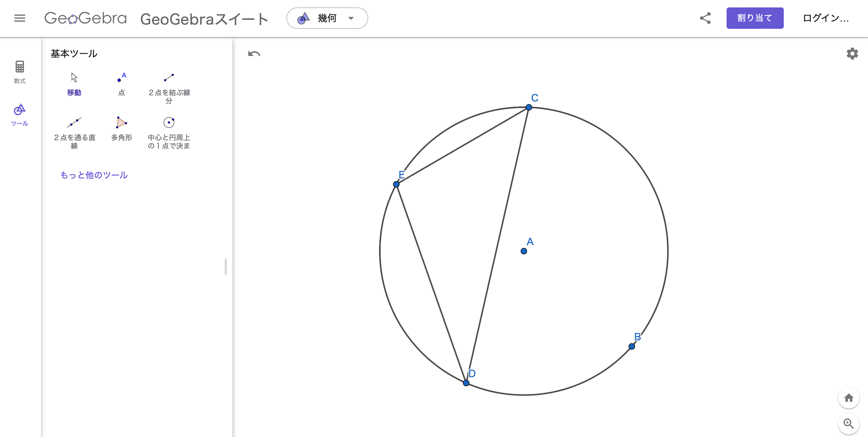Viewport: 868px width, 437px height.
Task: Open the graphics settings gear
Action: click(x=852, y=53)
